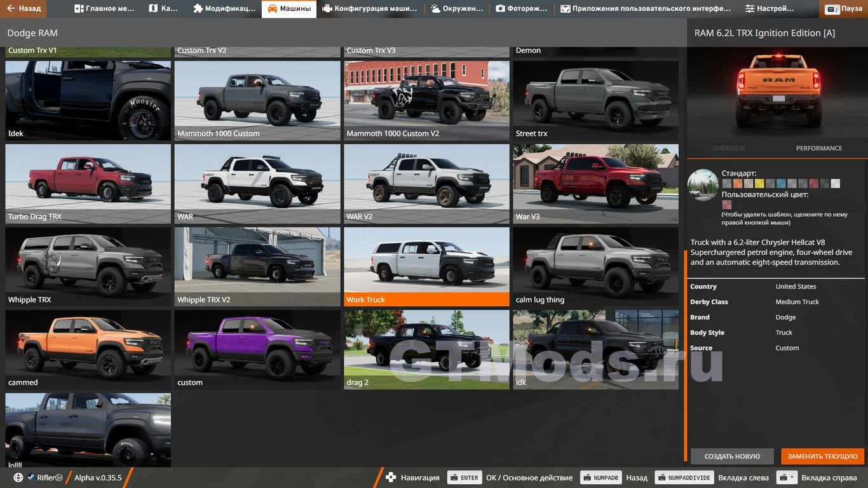The image size is (868, 488).
Task: Select Mammoth 1000 Custom configuration
Action: (257, 100)
